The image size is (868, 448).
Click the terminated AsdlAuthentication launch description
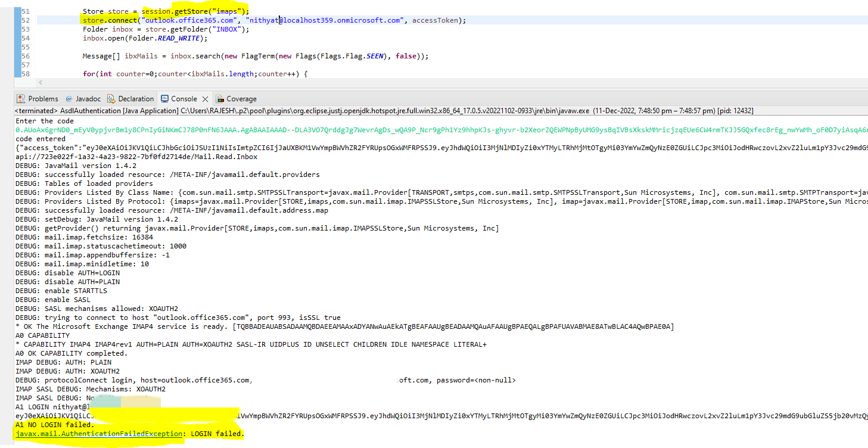pos(384,111)
